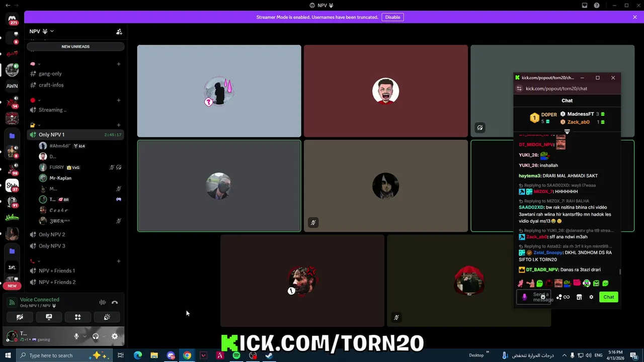Open Discord inbox icon in title bar
Image resolution: width=644 pixels, height=362 pixels.
click(585, 6)
